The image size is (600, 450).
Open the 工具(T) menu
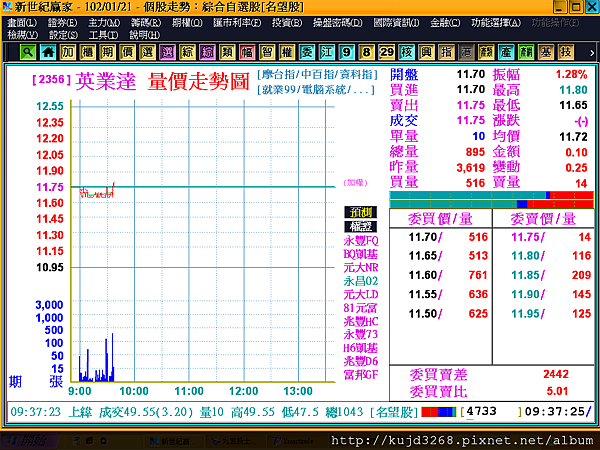click(x=103, y=35)
